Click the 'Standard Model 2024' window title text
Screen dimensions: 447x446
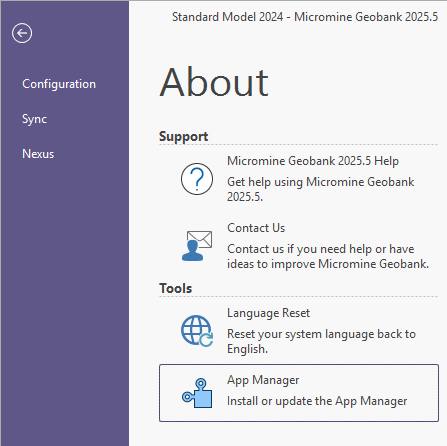(x=227, y=17)
